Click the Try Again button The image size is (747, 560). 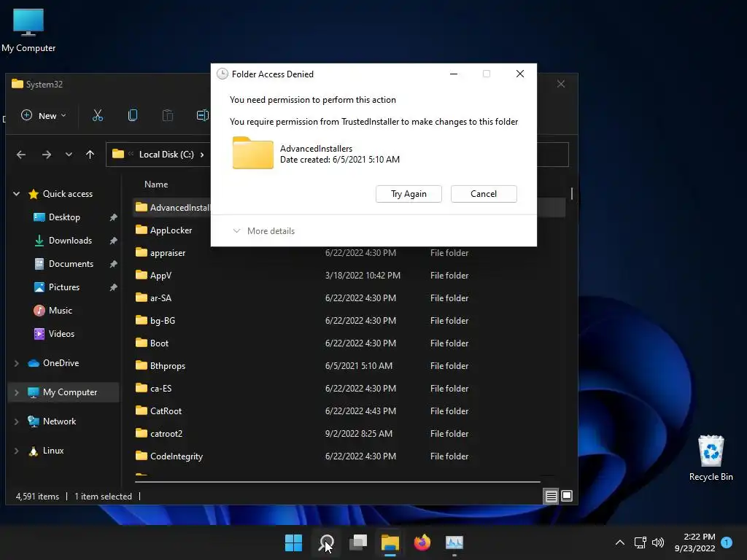(409, 194)
